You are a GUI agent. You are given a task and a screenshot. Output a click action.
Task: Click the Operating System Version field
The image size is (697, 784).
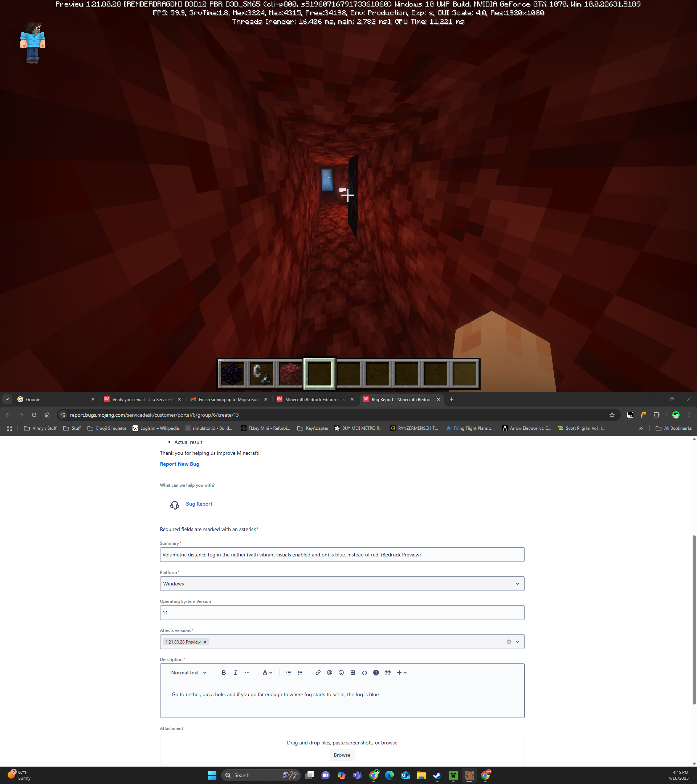pyautogui.click(x=342, y=613)
